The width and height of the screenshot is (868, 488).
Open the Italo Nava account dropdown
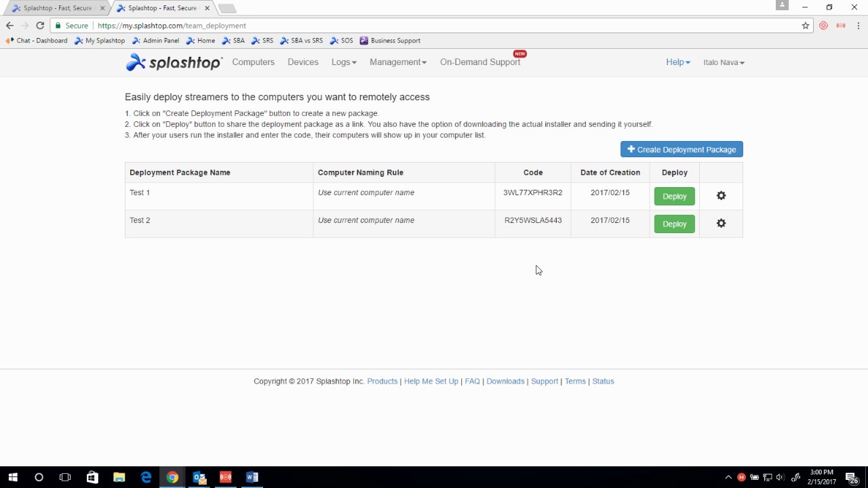click(x=724, y=62)
